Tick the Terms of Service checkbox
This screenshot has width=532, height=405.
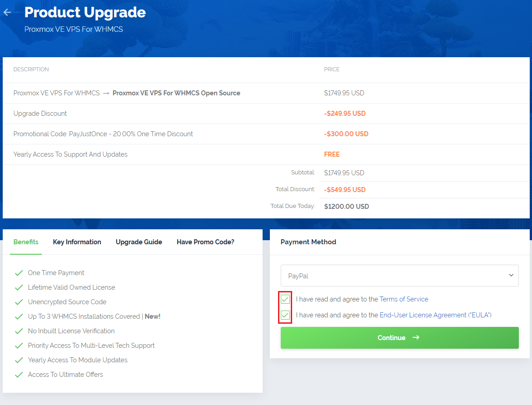(x=285, y=299)
